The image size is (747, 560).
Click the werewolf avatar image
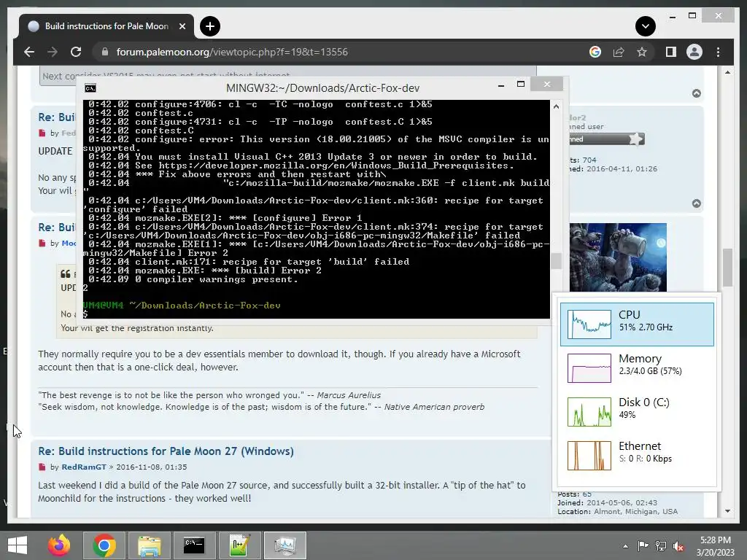pyautogui.click(x=618, y=257)
